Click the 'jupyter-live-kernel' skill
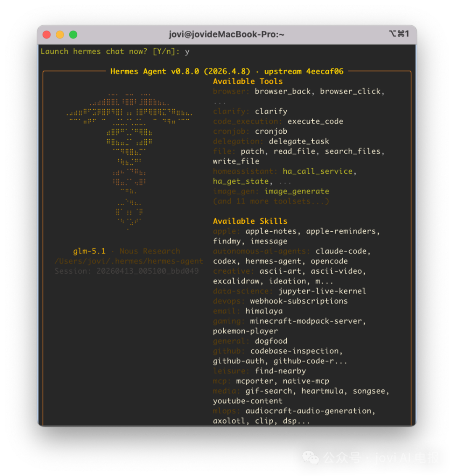 (322, 291)
